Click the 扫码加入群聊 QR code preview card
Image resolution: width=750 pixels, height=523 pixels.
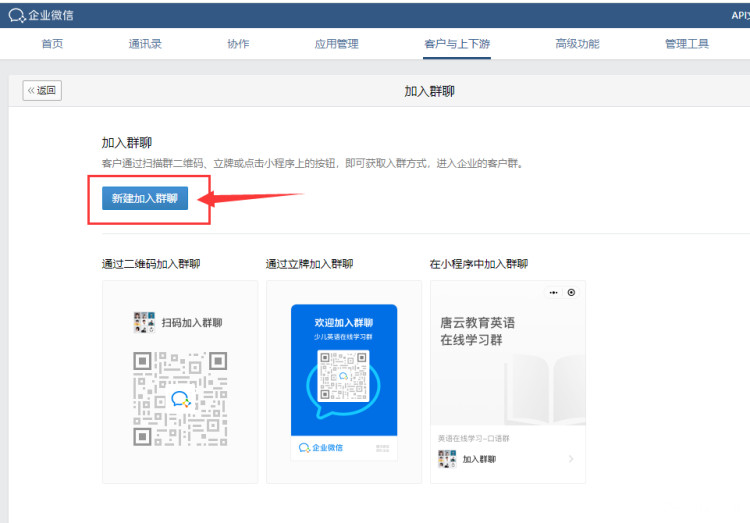(x=180, y=381)
